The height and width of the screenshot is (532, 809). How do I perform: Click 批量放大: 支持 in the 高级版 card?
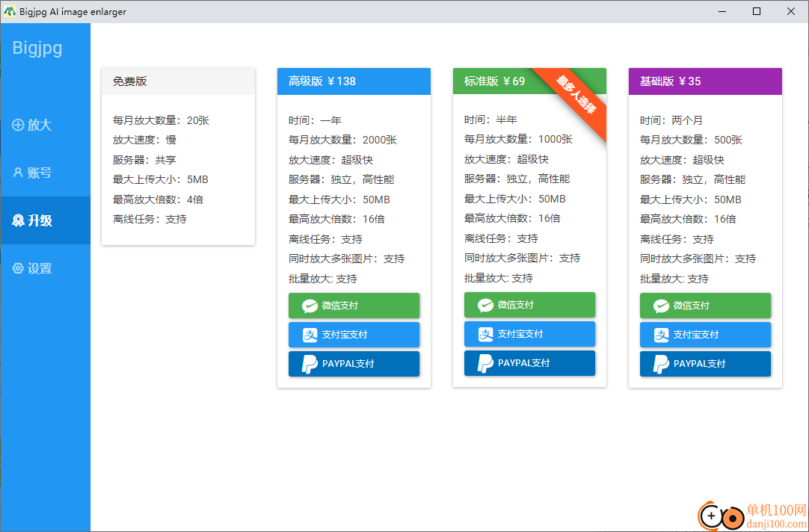click(x=323, y=279)
